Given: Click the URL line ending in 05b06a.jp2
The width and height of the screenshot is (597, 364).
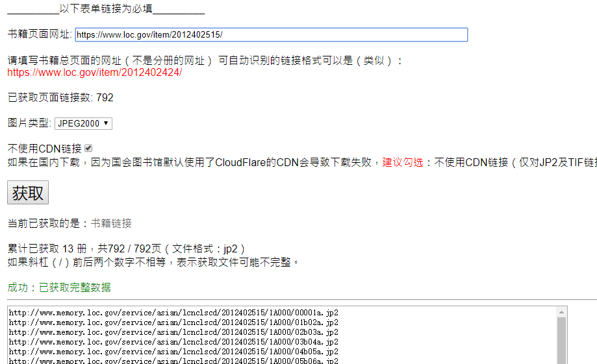Looking at the screenshot, I should (x=173, y=361).
